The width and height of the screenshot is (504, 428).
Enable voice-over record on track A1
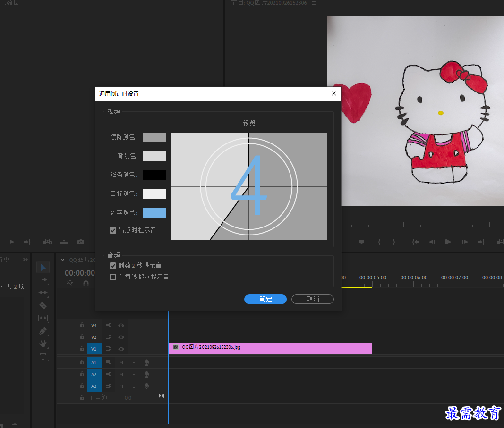pyautogui.click(x=146, y=362)
